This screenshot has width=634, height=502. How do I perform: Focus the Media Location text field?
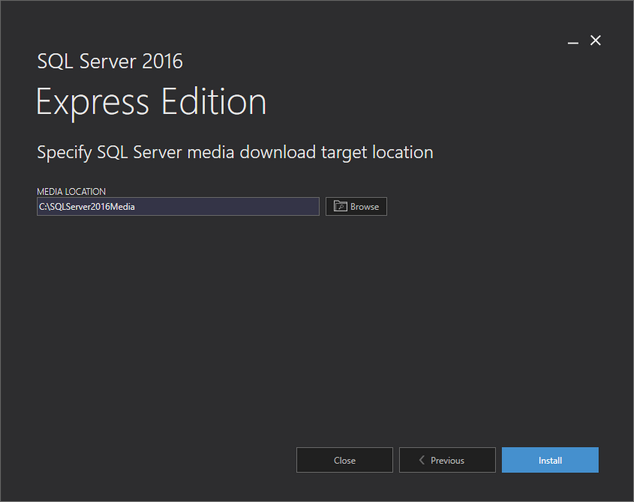[x=178, y=207]
